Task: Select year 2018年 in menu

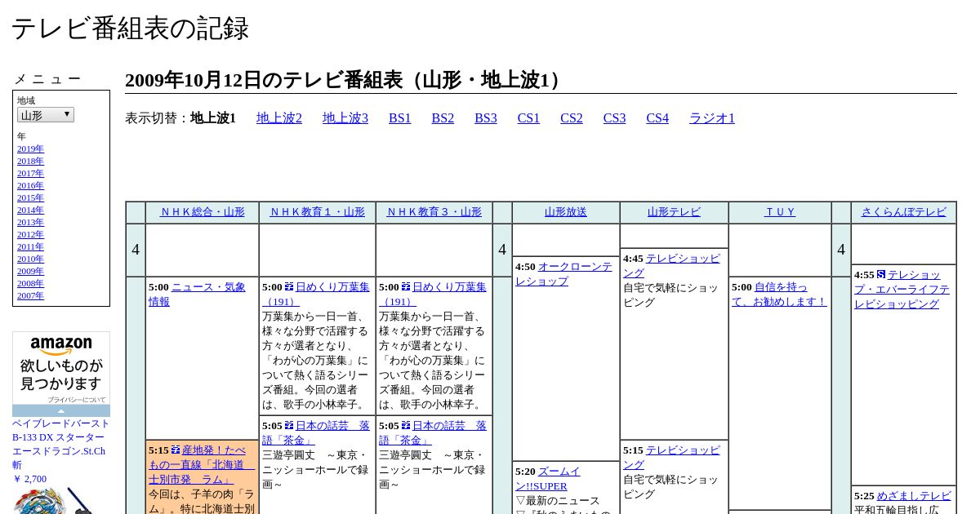Action: (30, 162)
